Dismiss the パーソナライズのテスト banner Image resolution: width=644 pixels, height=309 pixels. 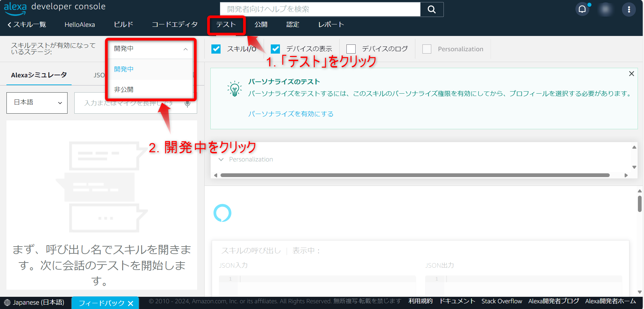point(631,73)
